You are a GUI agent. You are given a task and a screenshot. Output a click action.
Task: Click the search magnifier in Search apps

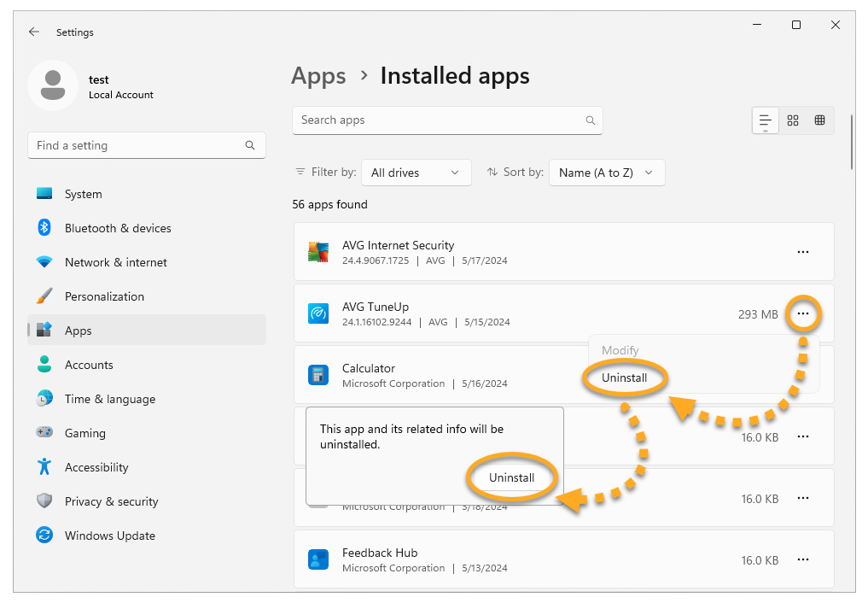(x=590, y=120)
